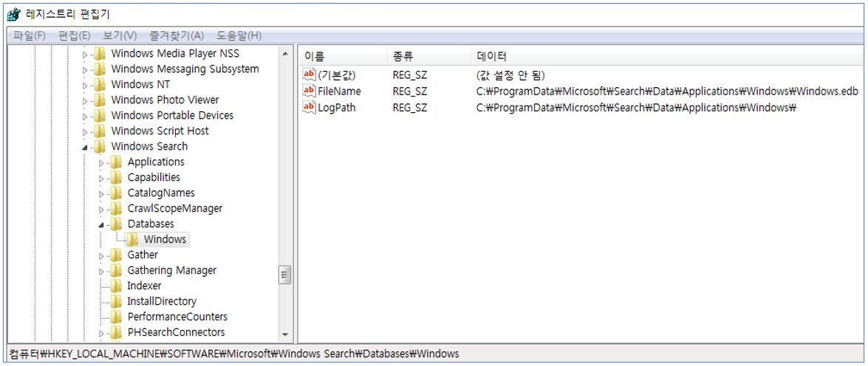Click the Capabilities folder icon

coord(115,178)
